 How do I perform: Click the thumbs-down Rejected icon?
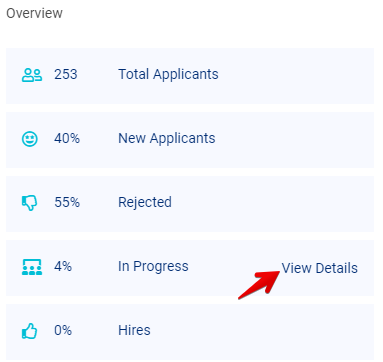pyautogui.click(x=29, y=203)
